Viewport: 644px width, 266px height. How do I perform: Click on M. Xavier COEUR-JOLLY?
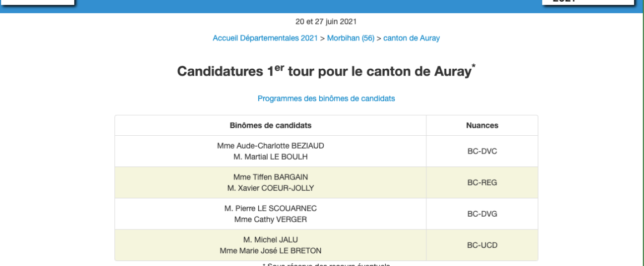[270, 187]
